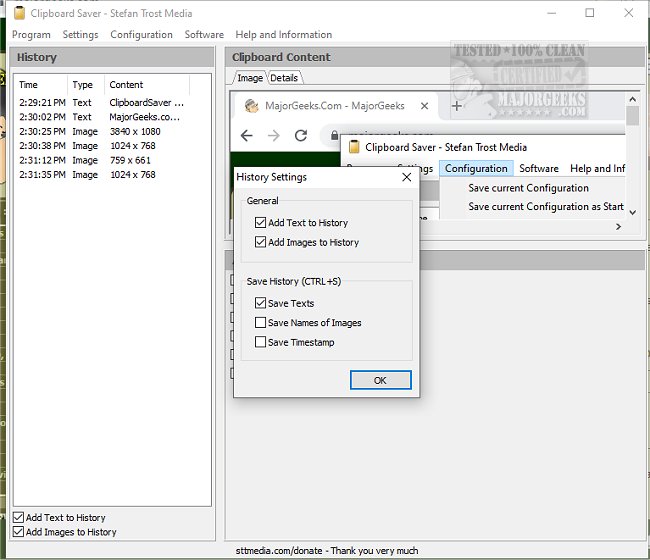650x560 pixels.
Task: Open the Help and Information menu
Action: click(x=283, y=34)
